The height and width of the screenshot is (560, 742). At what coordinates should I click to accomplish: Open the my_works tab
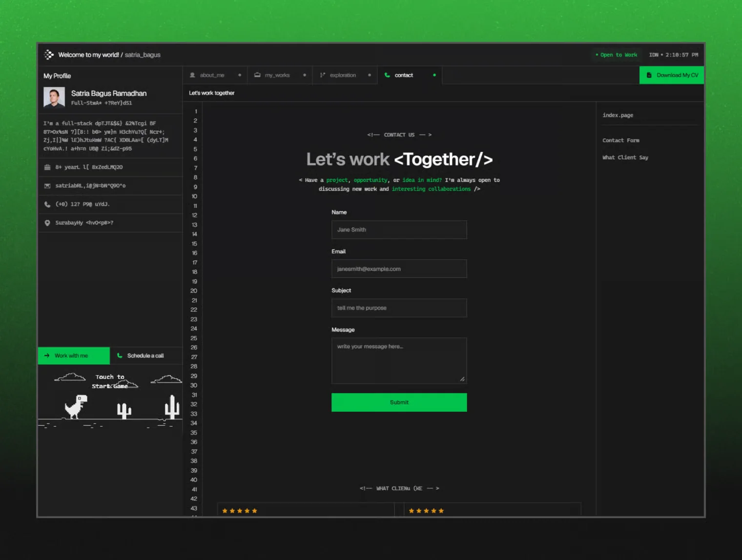point(280,75)
